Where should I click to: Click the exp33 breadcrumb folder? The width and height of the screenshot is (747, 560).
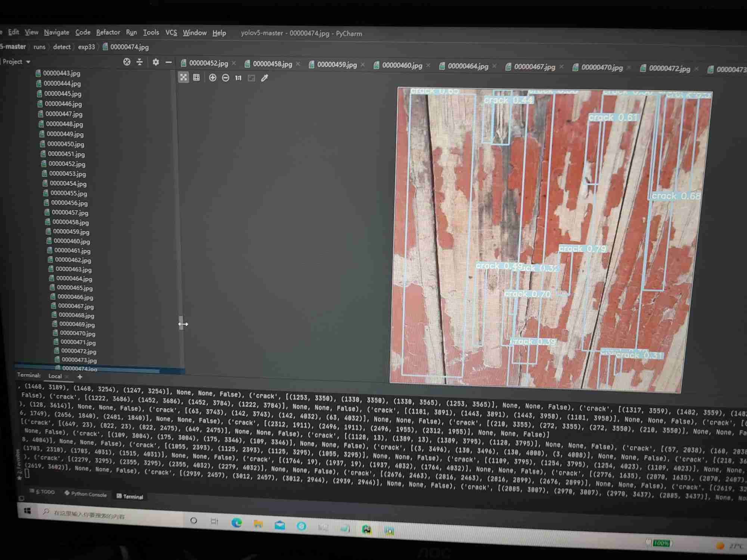[86, 47]
